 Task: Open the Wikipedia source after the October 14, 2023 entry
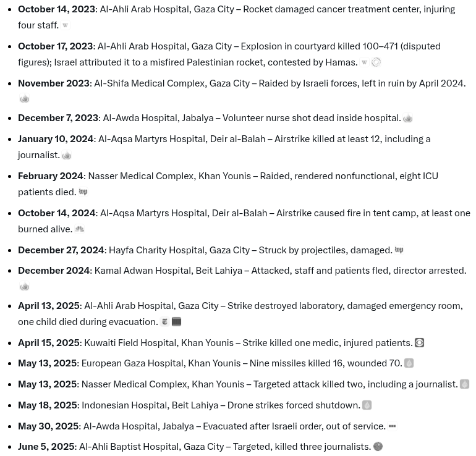click(65, 25)
